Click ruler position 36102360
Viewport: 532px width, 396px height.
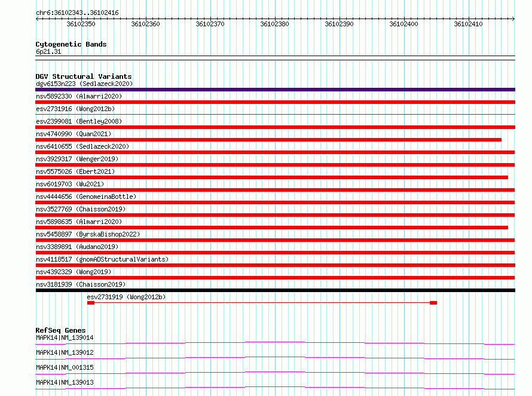[145, 24]
